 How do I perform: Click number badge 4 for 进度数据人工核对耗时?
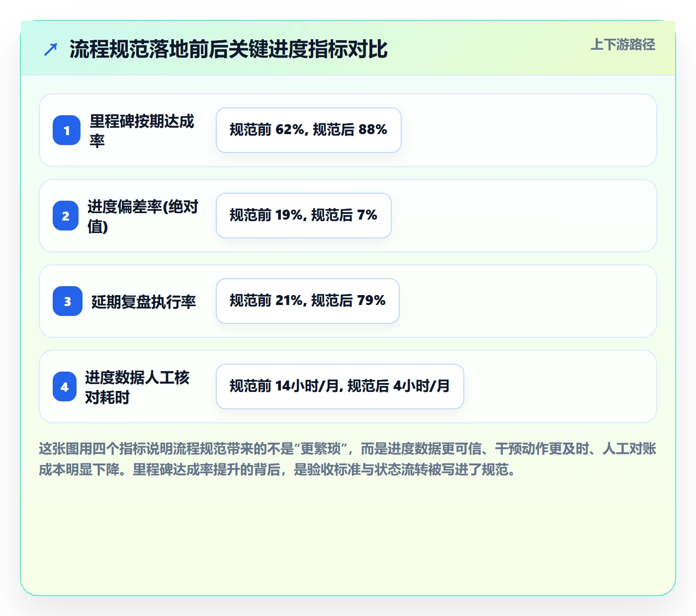click(65, 386)
